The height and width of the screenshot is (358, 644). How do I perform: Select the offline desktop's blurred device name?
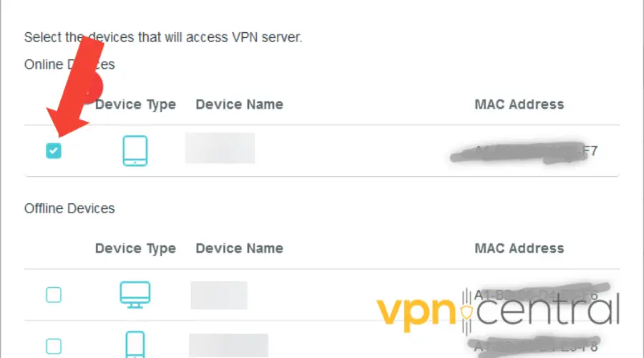pos(218,295)
